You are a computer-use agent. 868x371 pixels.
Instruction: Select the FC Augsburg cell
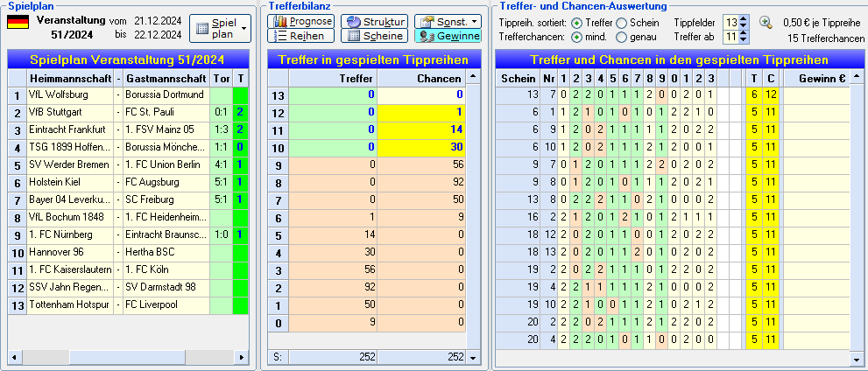(x=166, y=183)
